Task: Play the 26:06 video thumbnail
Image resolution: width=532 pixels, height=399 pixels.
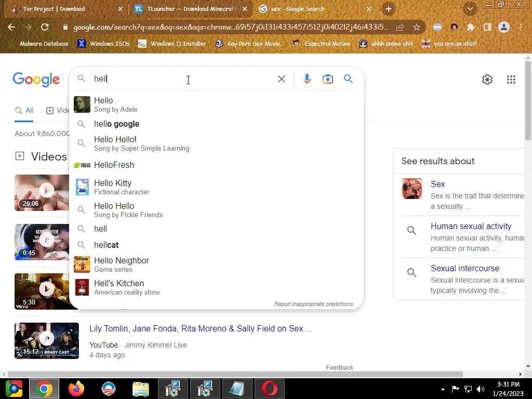Action: tap(42, 193)
